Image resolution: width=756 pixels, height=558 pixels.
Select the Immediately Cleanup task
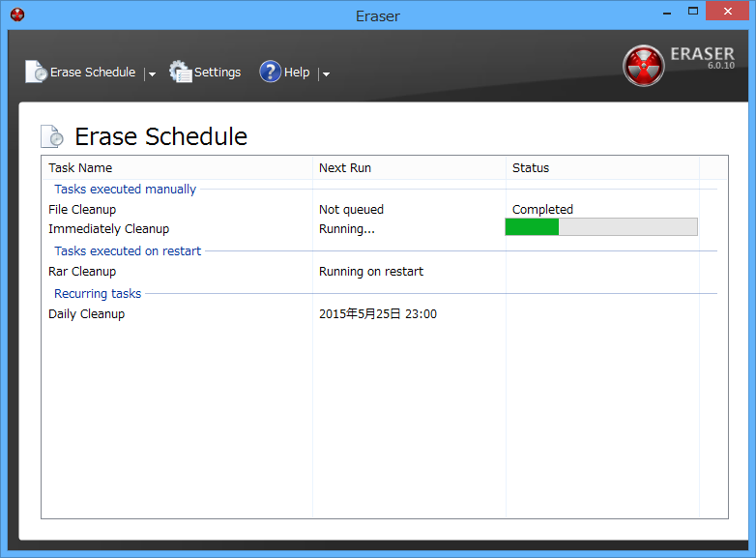pos(108,228)
